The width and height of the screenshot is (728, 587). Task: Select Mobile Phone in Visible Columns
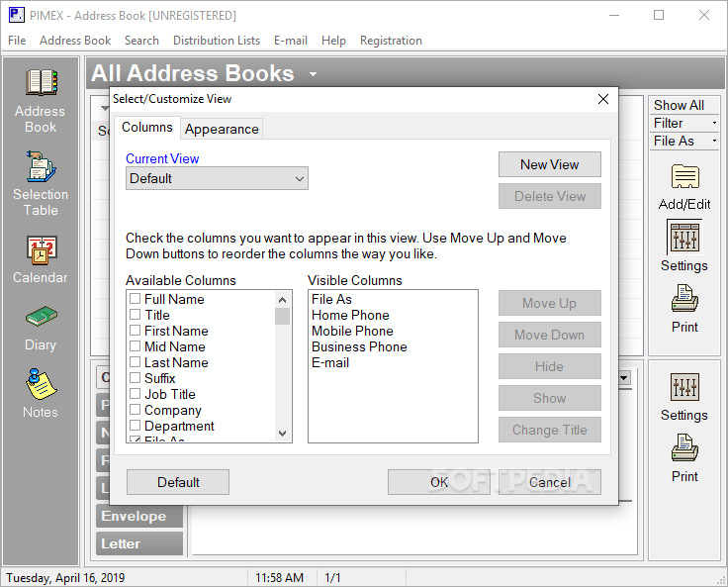pyautogui.click(x=352, y=331)
